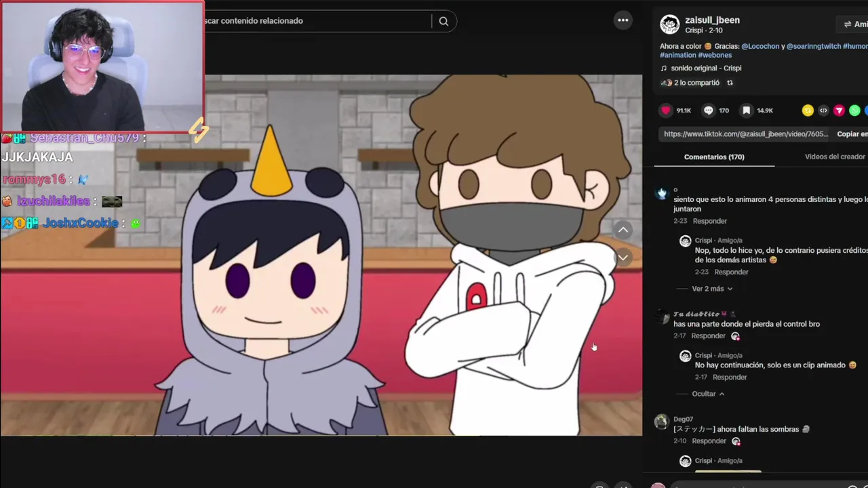Click the yellow repost share icon
This screenshot has height=488, width=868.
click(x=808, y=110)
